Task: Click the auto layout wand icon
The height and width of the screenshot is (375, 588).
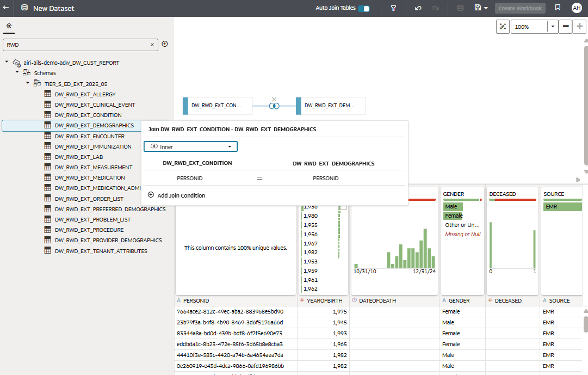Action: click(503, 27)
